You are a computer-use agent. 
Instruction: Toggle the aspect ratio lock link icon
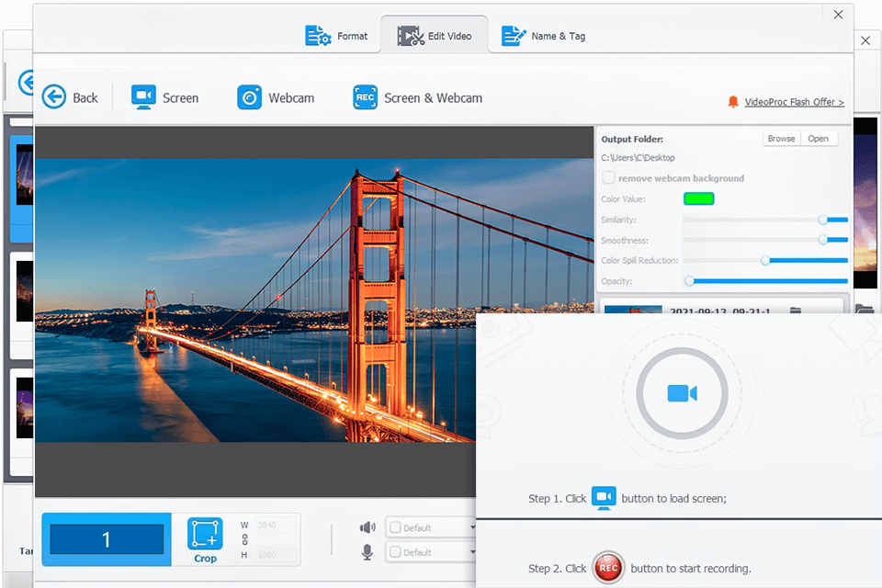[x=244, y=539]
